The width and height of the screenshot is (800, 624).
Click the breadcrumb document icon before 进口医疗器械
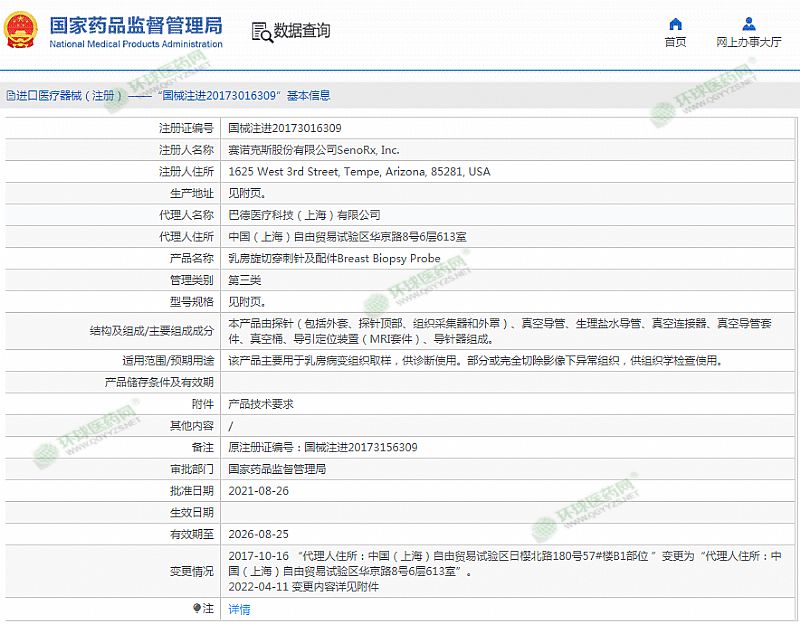click(9, 96)
